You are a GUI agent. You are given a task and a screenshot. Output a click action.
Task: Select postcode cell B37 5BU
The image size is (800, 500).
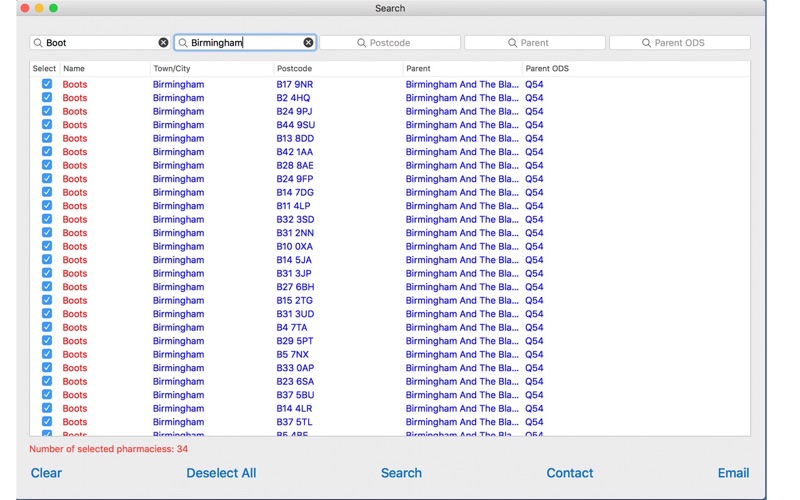tap(295, 395)
